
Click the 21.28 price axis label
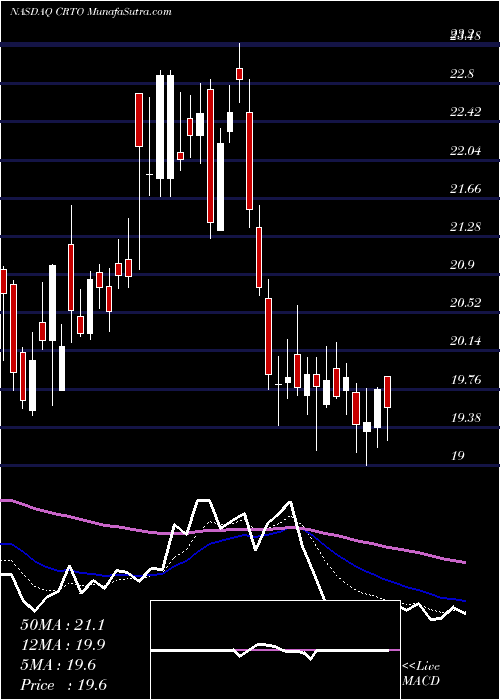pos(466,227)
